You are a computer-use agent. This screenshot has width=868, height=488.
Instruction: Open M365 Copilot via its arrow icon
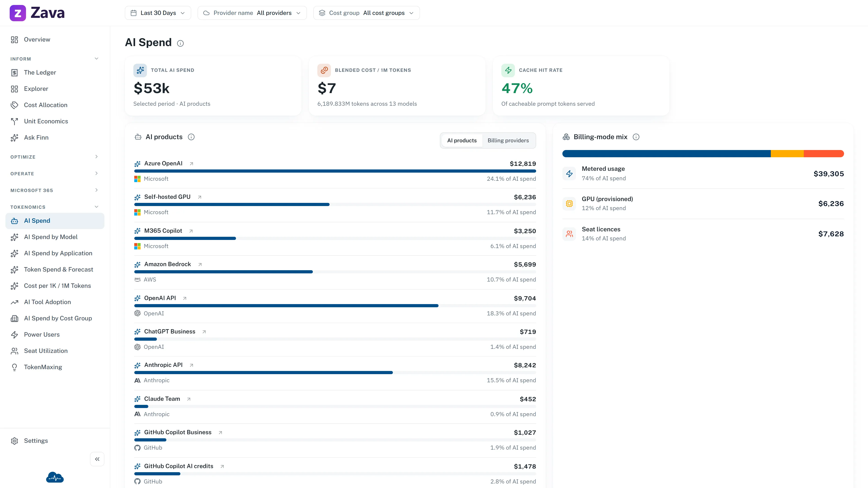[191, 231]
